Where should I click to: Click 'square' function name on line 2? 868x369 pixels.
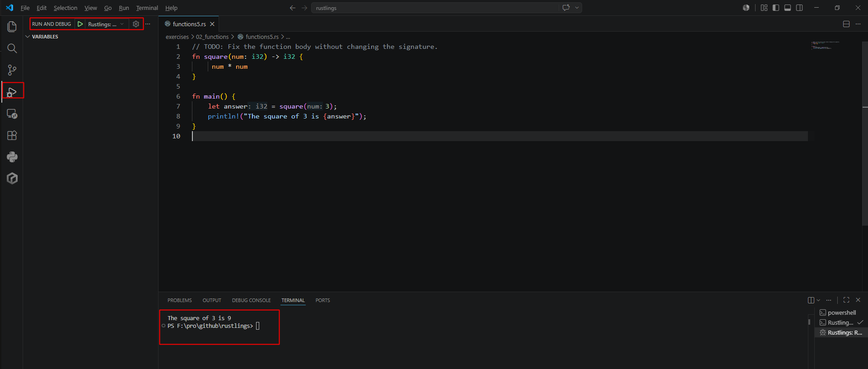[216, 57]
